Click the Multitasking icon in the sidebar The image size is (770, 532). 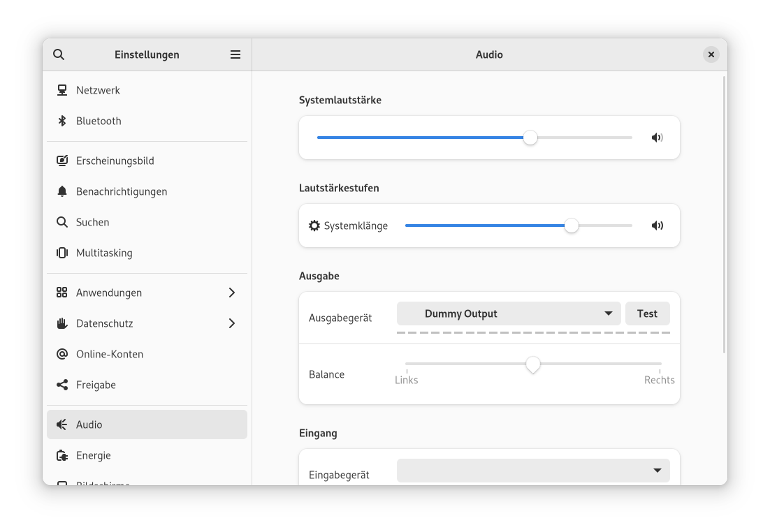click(62, 253)
